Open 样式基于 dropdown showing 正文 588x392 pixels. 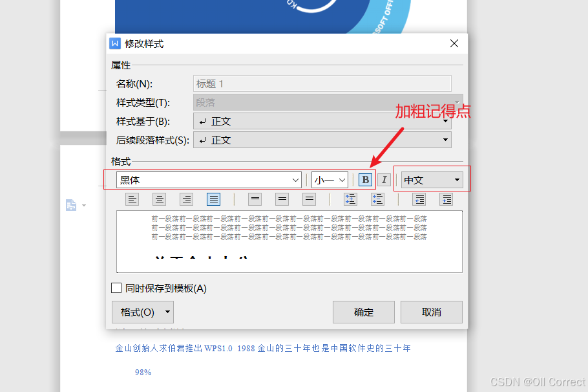point(322,121)
